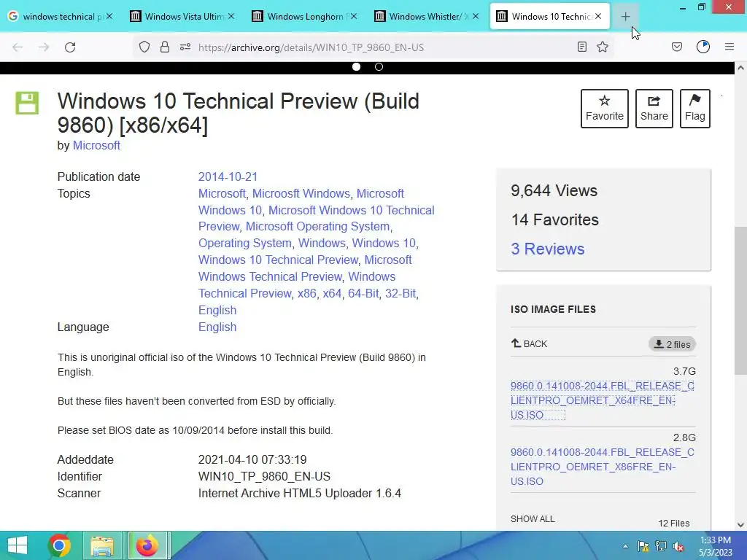Show site security padlock info
The width and height of the screenshot is (747, 560).
(x=165, y=47)
